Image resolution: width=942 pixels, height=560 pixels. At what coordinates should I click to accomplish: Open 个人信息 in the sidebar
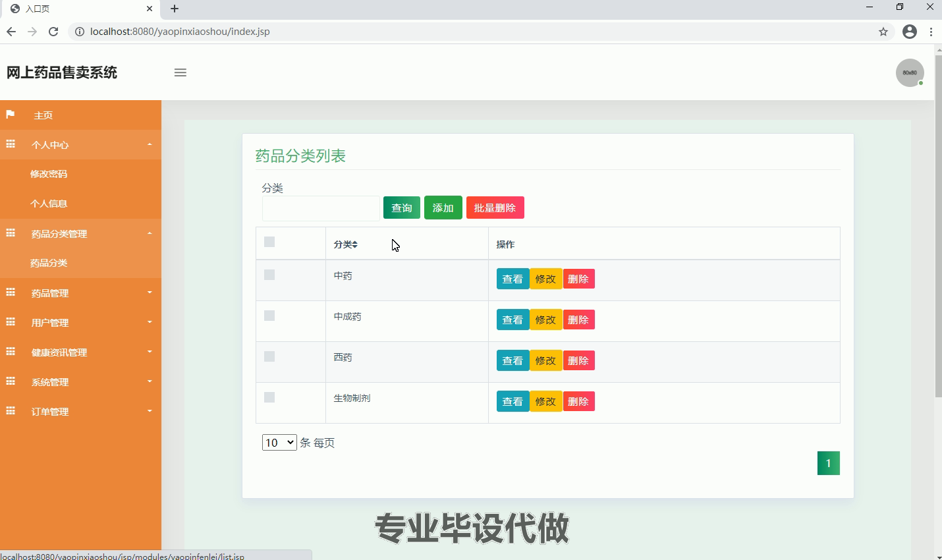coord(49,204)
